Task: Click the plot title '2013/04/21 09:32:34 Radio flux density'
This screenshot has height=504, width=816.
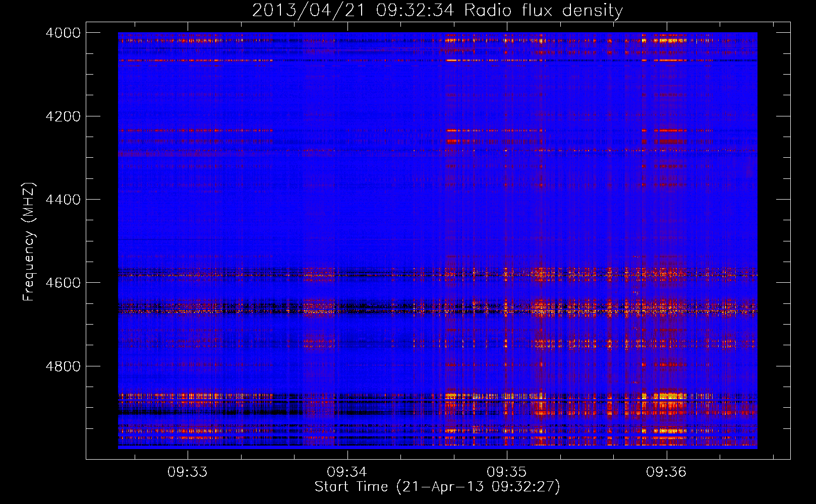Action: 437,11
